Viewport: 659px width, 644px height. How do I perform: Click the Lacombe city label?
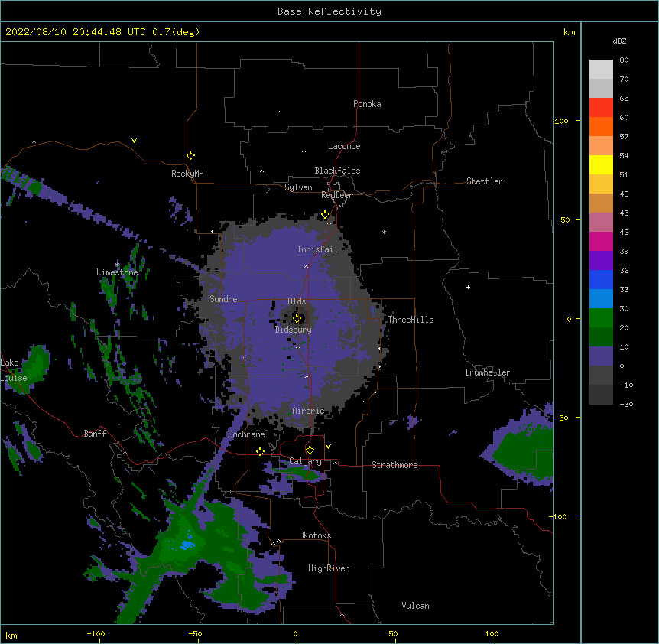[344, 146]
